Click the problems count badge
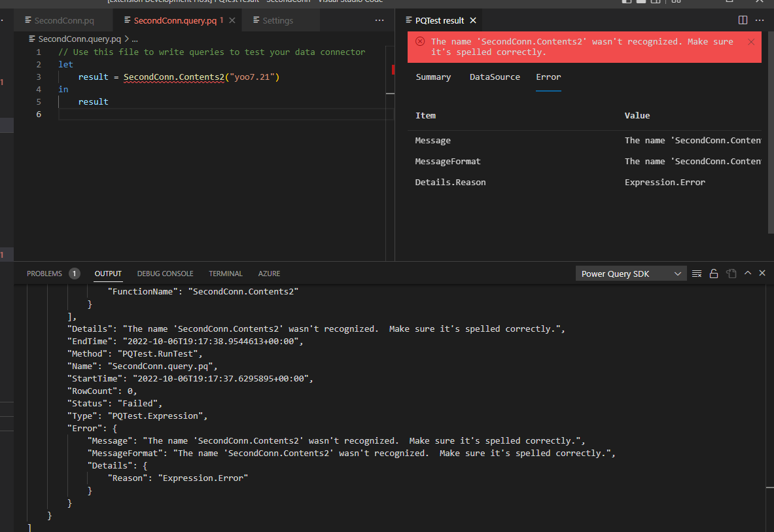This screenshot has height=532, width=774. [x=75, y=274]
